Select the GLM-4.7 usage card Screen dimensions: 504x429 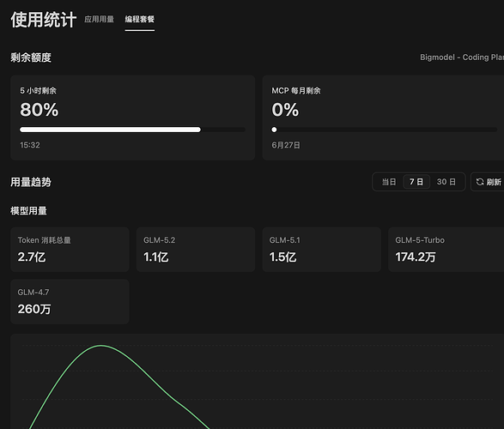(x=70, y=301)
